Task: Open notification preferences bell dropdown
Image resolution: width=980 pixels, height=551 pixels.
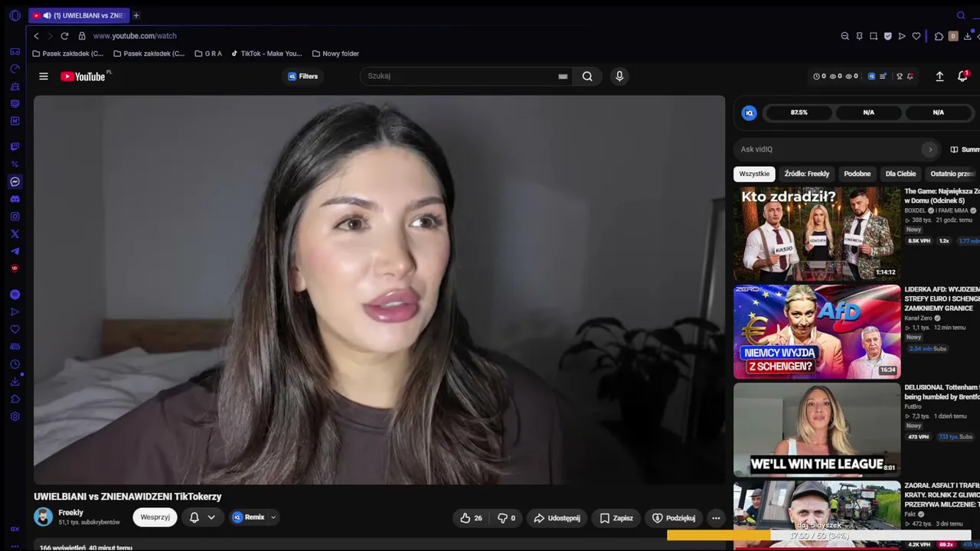Action: click(202, 517)
